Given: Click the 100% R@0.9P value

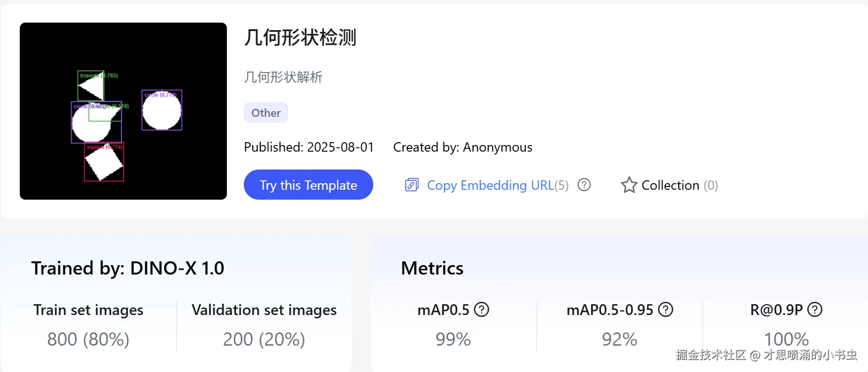Looking at the screenshot, I should (786, 339).
